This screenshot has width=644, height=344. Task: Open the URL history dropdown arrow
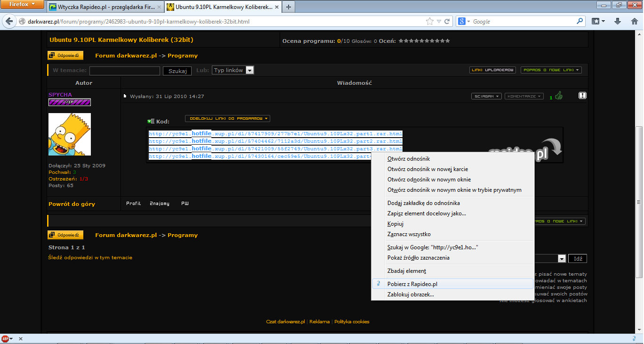tap(439, 22)
